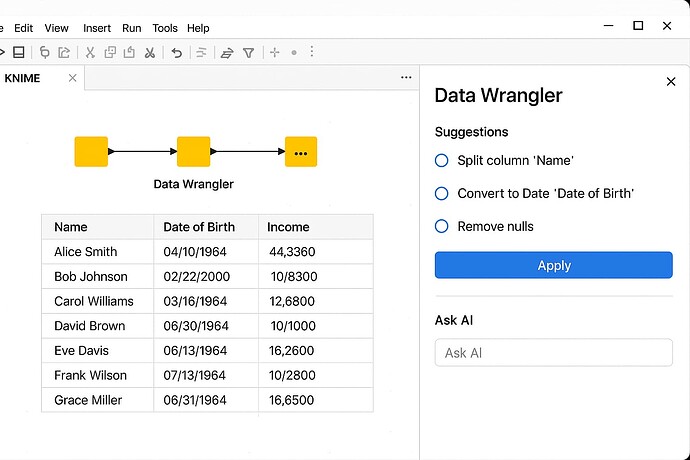The width and height of the screenshot is (690, 460).
Task: Click the Income column header
Action: tap(316, 227)
